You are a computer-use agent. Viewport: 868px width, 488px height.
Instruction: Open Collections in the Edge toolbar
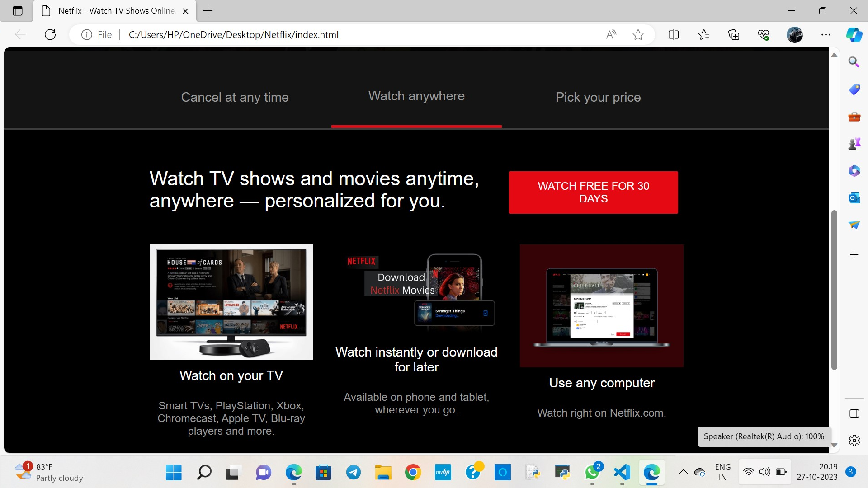733,34
